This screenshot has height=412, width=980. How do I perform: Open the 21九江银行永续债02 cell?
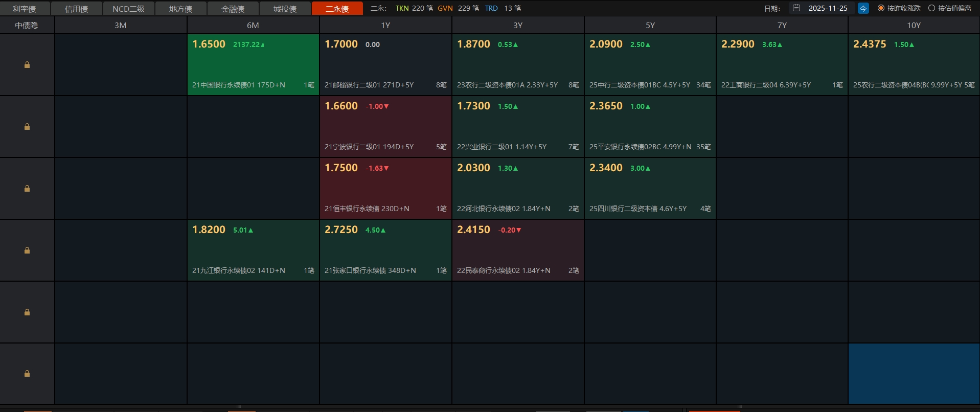[x=253, y=250]
